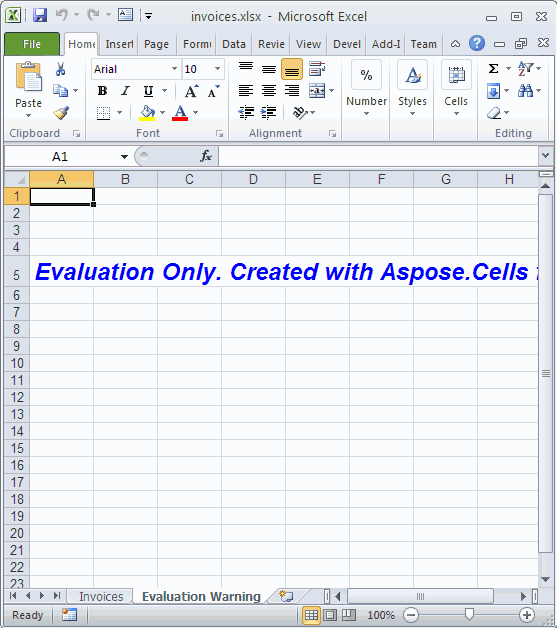Select column D header
The height and width of the screenshot is (628, 557).
tap(253, 179)
